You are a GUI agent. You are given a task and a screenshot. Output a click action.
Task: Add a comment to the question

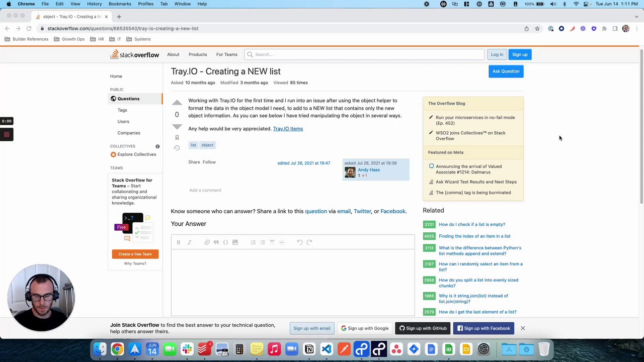[205, 190]
